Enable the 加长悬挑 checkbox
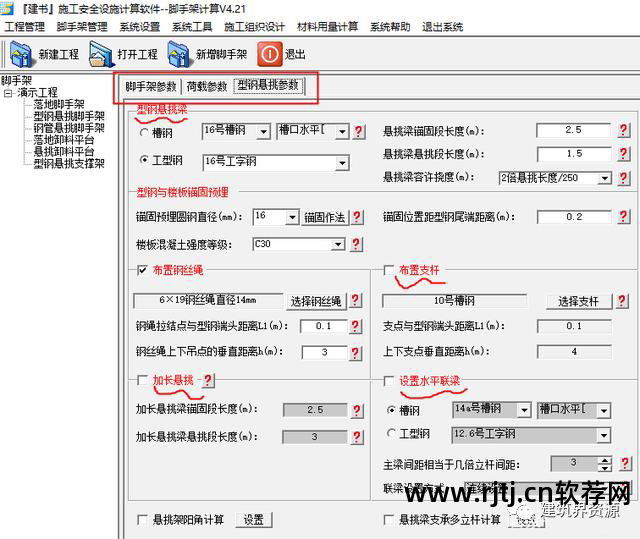 tap(142, 380)
